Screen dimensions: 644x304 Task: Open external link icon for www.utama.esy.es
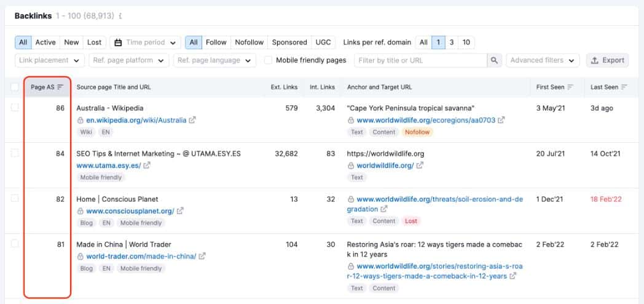point(147,166)
